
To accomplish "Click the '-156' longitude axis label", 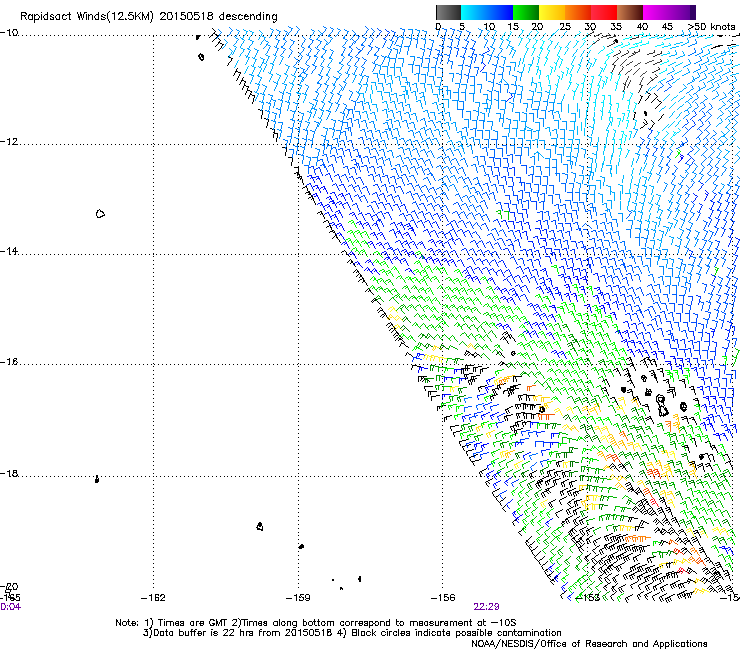I will pyautogui.click(x=443, y=598).
